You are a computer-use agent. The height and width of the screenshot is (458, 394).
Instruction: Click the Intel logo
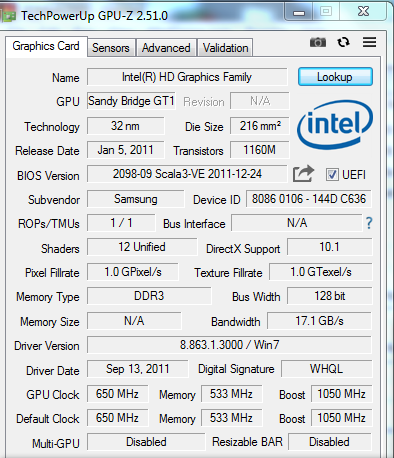click(335, 124)
